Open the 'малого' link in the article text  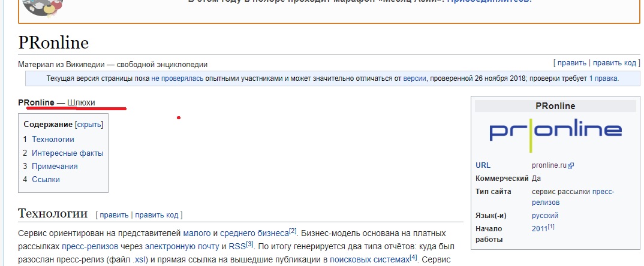click(x=197, y=234)
